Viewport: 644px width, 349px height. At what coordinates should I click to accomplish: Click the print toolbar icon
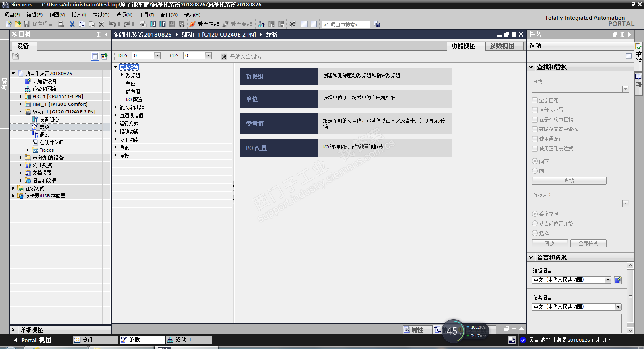tap(61, 24)
